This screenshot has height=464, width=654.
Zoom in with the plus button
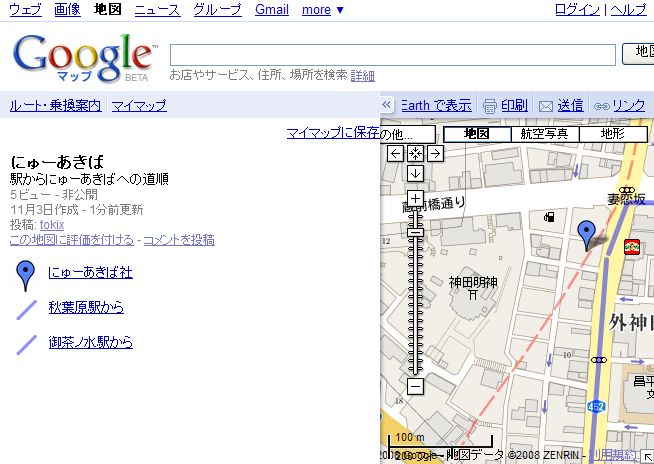[x=415, y=198]
